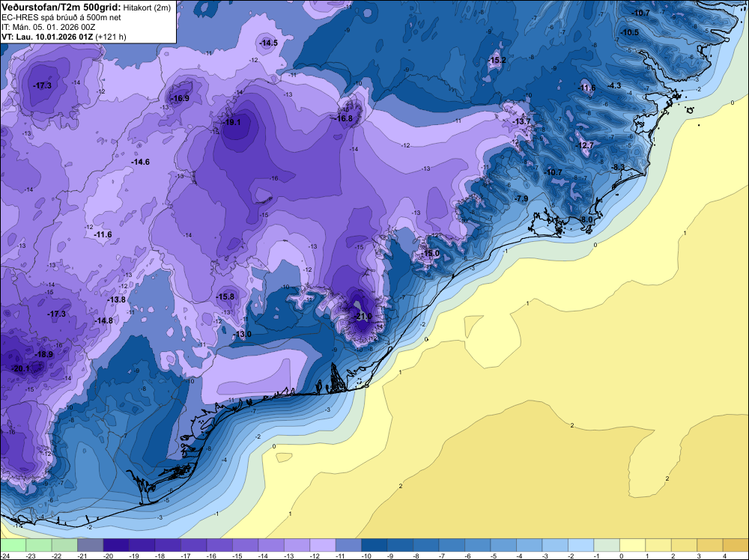This screenshot has height=560, width=749.
Task: Select the -4.3 temperature label
Action: click(x=615, y=85)
